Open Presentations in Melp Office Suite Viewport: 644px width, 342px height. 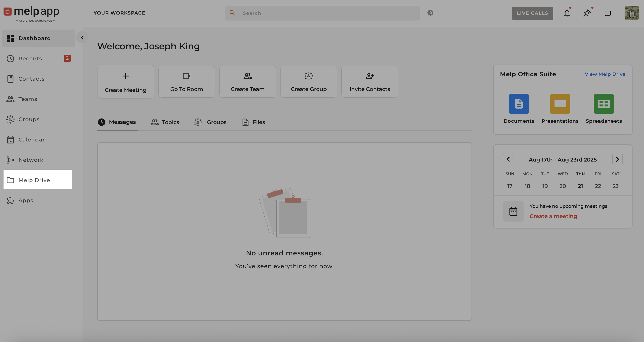(560, 104)
